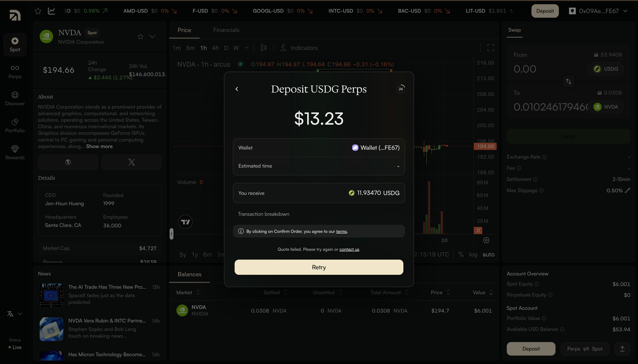Open the AI Trade news thumbnail
638x364 pixels.
coord(51,295)
